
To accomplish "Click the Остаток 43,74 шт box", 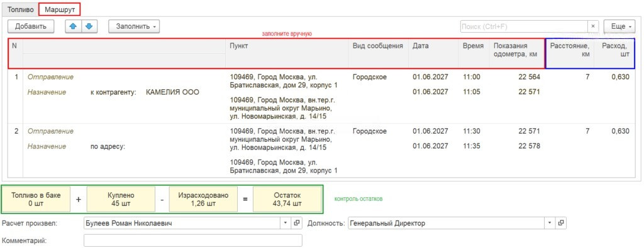I will 287,199.
